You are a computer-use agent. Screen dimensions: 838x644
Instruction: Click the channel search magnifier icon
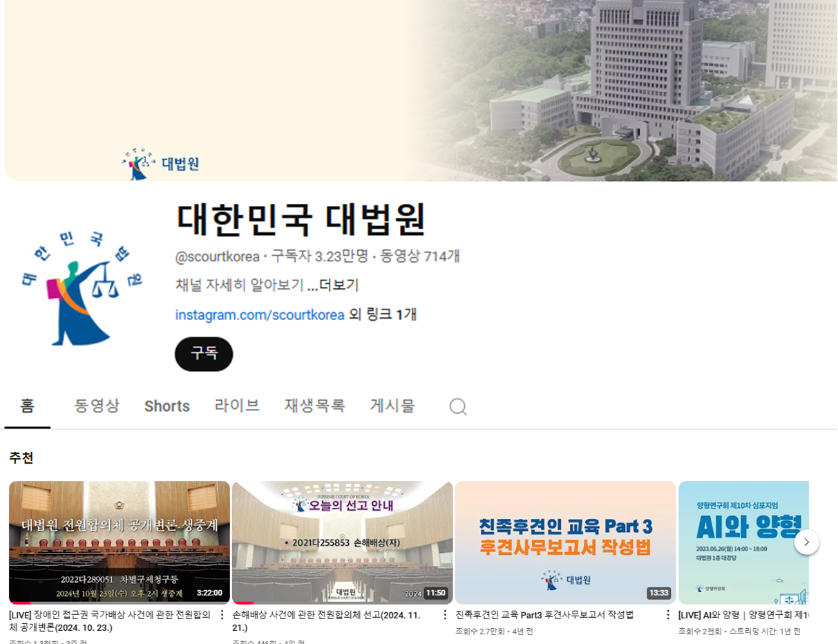tap(458, 406)
